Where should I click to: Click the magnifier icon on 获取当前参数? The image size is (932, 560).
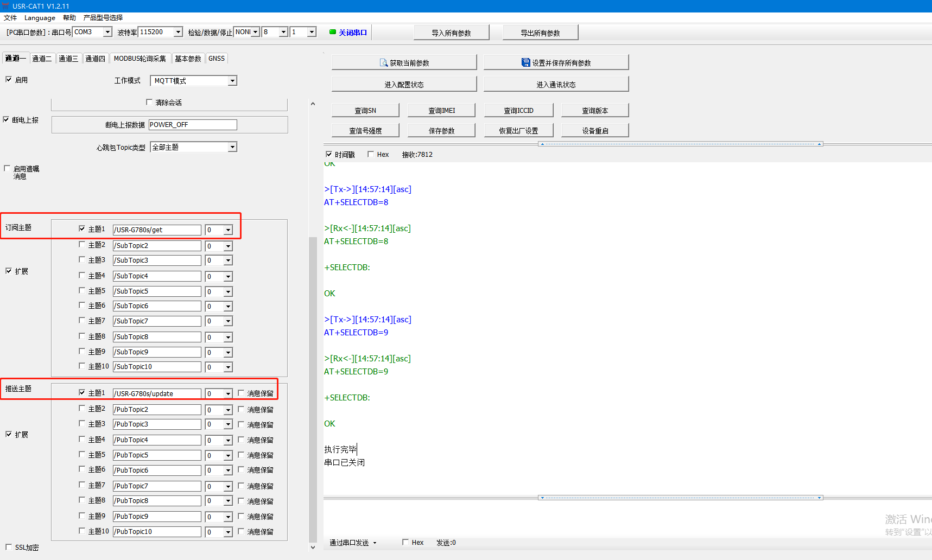coord(384,63)
